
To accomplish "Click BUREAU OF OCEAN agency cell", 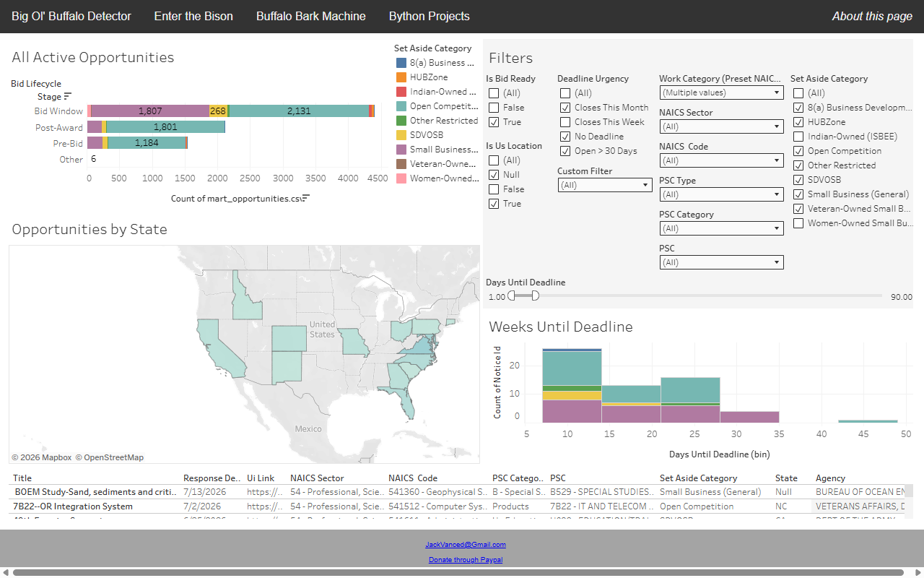I will click(x=860, y=491).
